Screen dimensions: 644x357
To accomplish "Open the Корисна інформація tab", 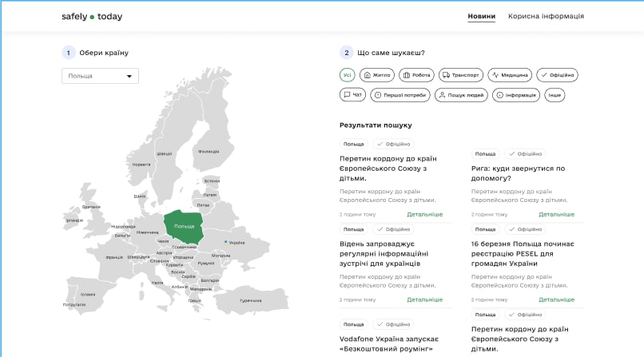I will tap(546, 16).
